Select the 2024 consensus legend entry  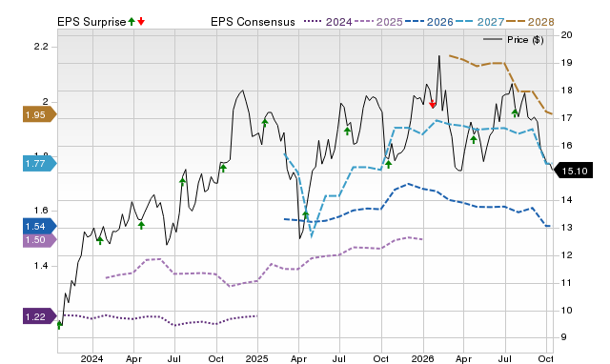[x=328, y=22]
